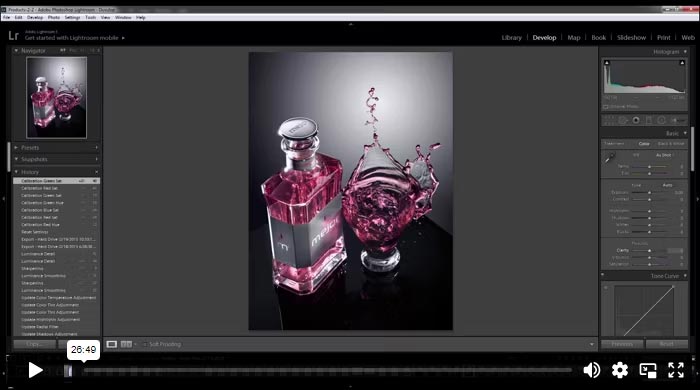Open the Slideshow module
The image size is (700, 390).
(x=631, y=37)
